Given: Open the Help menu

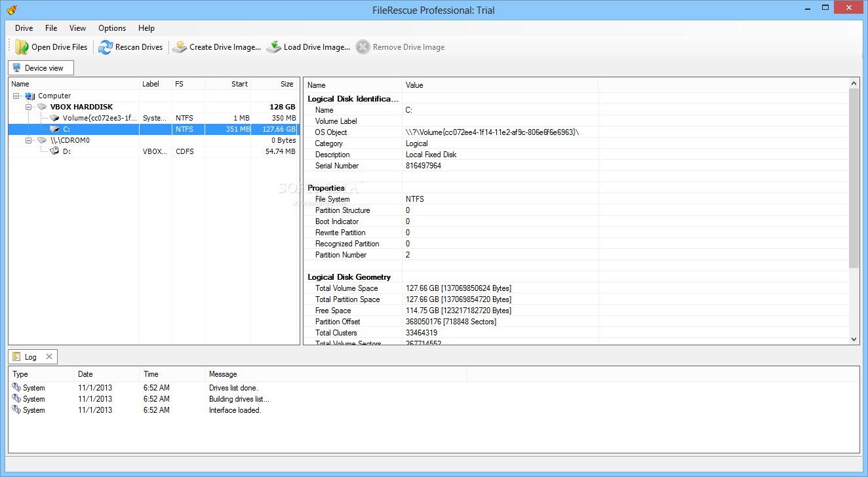Looking at the screenshot, I should click(x=146, y=28).
